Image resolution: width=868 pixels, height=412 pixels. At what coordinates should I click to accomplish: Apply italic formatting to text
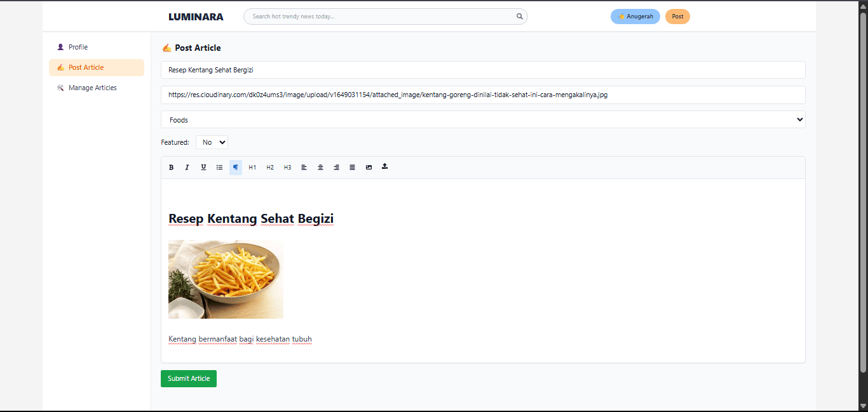[187, 168]
